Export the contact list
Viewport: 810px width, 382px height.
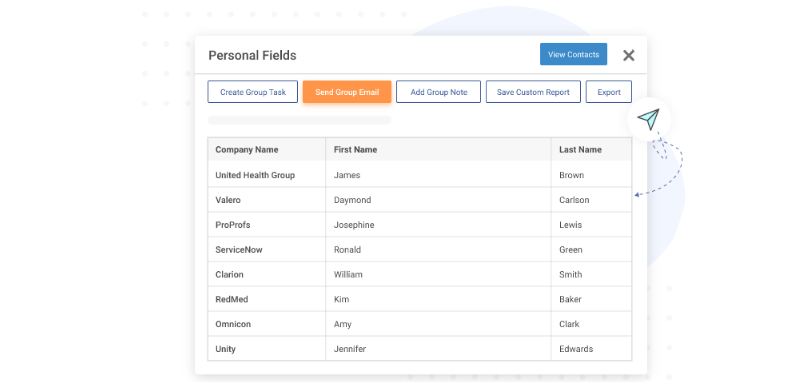tap(609, 92)
